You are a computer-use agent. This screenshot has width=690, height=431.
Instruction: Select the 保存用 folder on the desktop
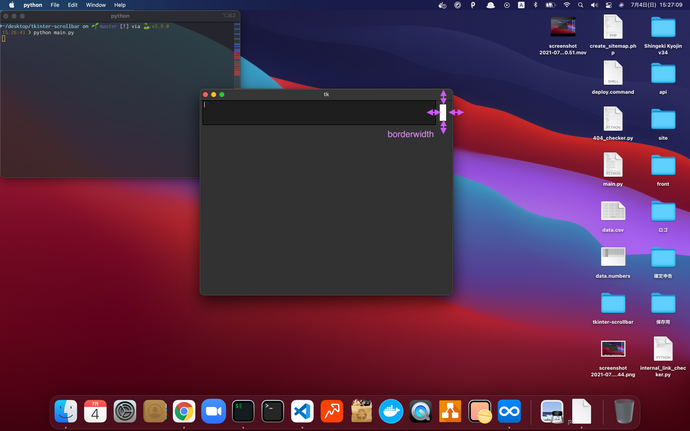tap(663, 308)
